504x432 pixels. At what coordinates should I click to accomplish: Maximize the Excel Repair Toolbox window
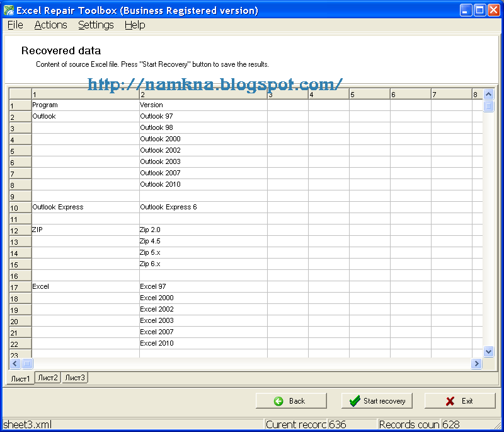click(x=479, y=10)
